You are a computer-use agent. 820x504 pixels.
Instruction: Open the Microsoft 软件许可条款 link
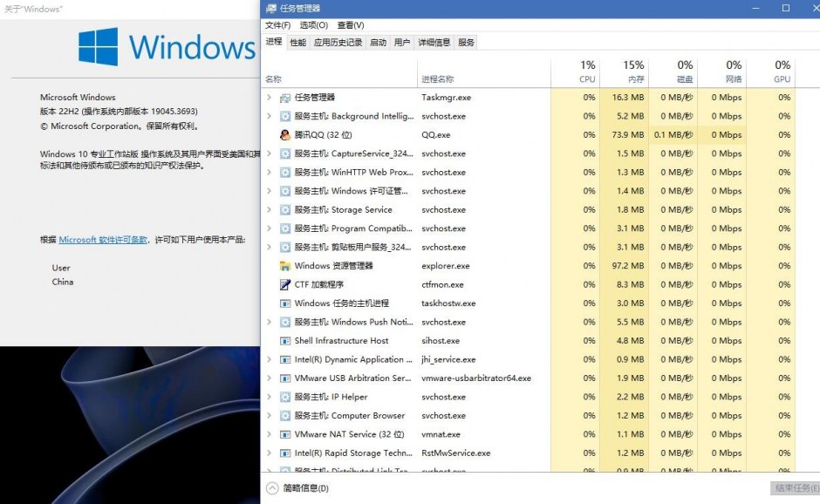tap(103, 240)
